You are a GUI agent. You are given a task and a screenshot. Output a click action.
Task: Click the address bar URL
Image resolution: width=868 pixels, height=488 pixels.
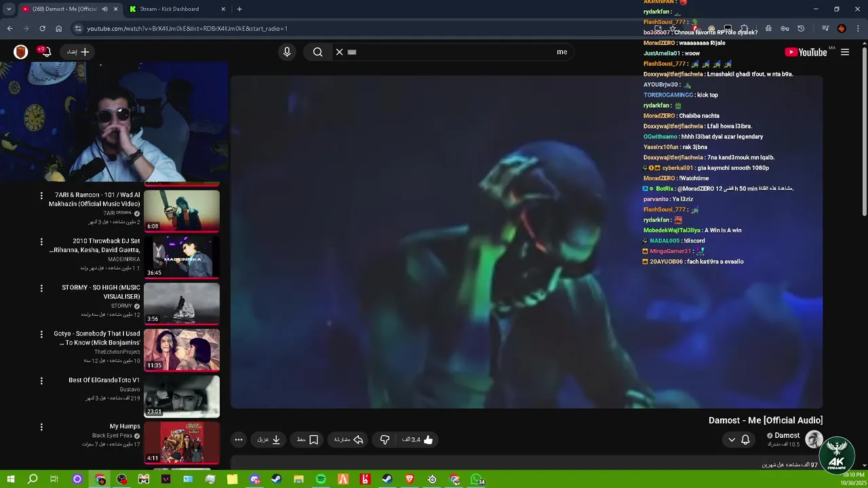187,28
